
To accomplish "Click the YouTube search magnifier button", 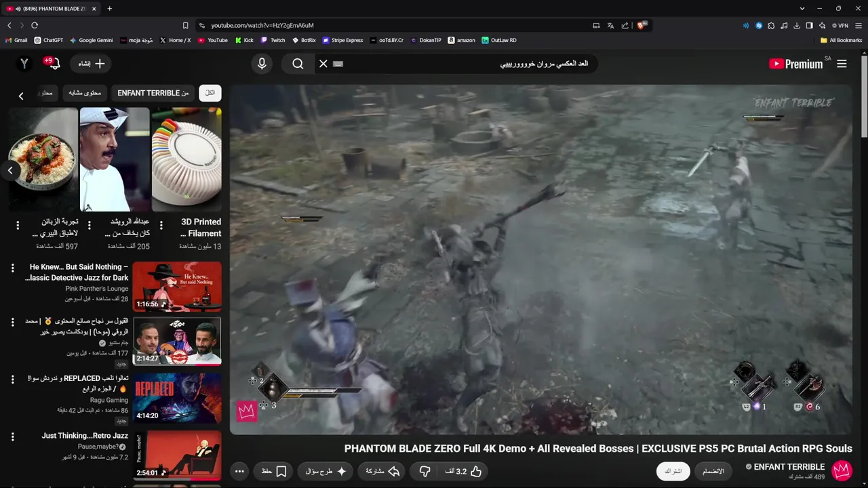I will coord(298,64).
